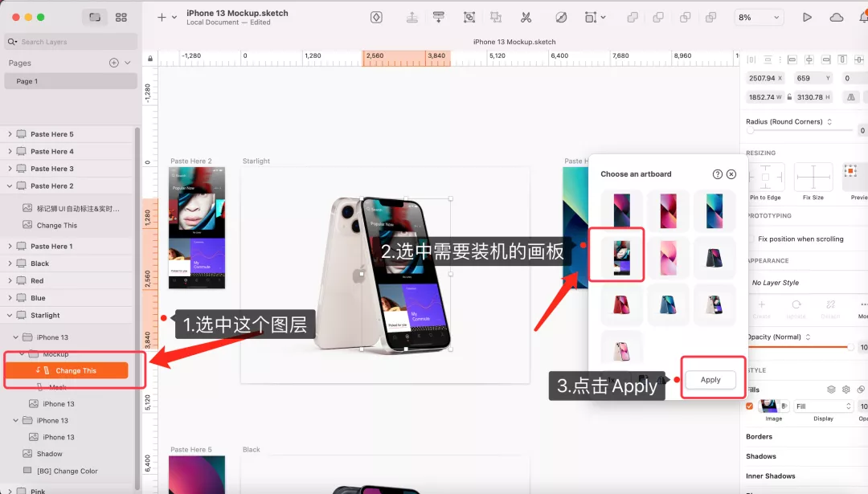Click the lock aspect ratio padlock icon
Image resolution: width=868 pixels, height=494 pixels.
pos(789,96)
